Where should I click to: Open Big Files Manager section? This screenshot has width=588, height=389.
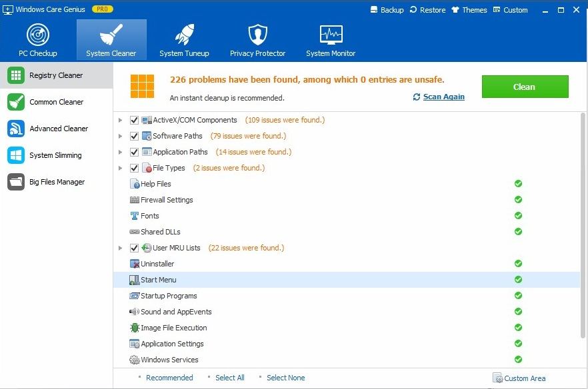56,182
